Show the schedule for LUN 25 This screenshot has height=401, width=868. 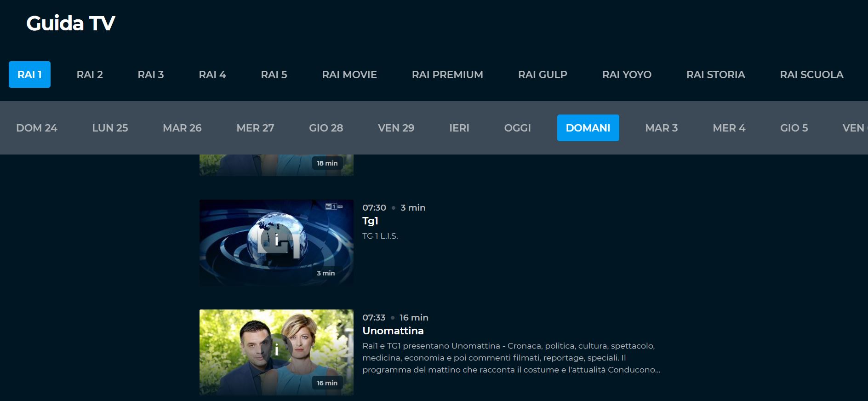coord(110,128)
